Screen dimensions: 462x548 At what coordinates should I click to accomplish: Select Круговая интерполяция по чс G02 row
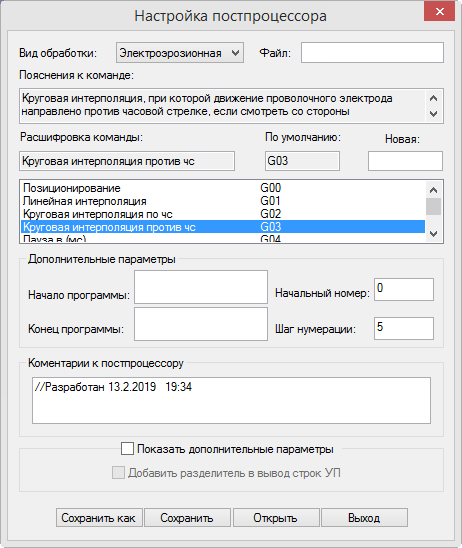click(x=223, y=214)
